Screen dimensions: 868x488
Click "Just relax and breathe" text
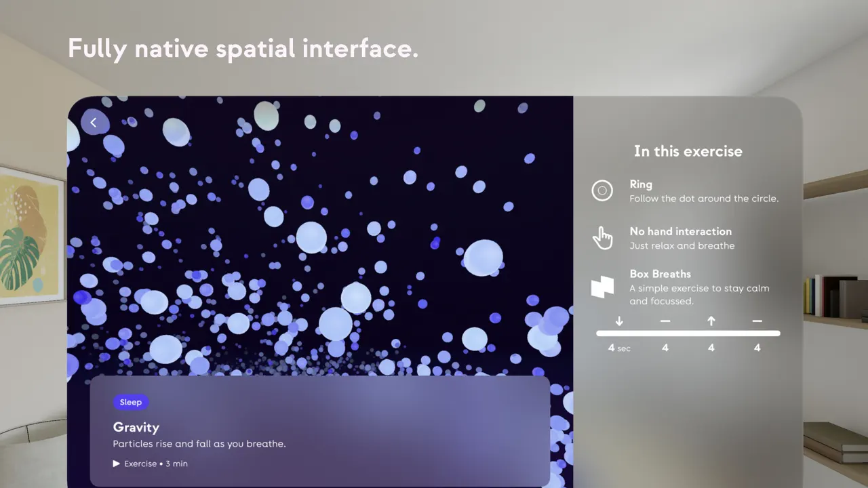pyautogui.click(x=682, y=245)
